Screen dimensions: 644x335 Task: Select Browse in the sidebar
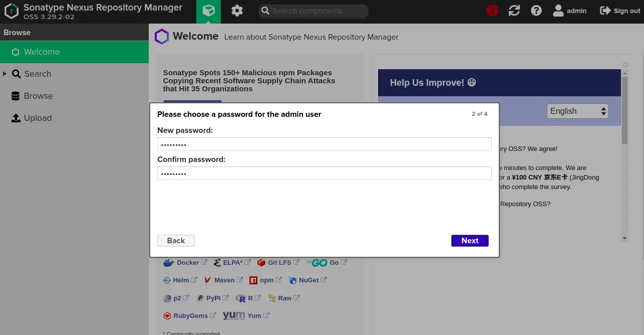click(38, 96)
